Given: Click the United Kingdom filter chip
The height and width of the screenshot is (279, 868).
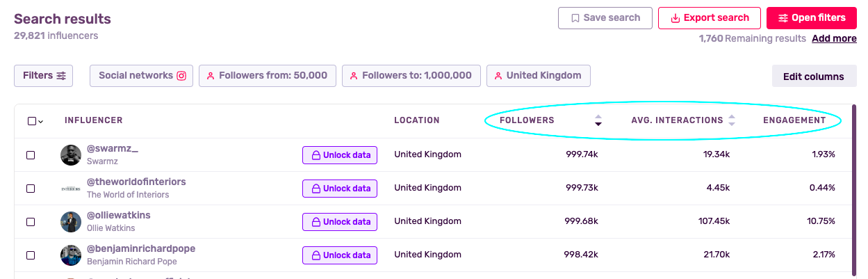Looking at the screenshot, I should 538,76.
